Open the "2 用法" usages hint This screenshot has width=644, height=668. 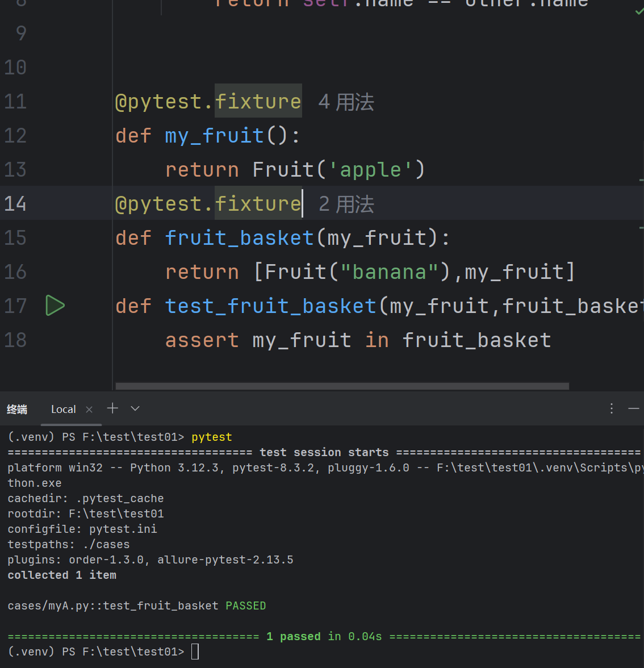pyautogui.click(x=346, y=204)
